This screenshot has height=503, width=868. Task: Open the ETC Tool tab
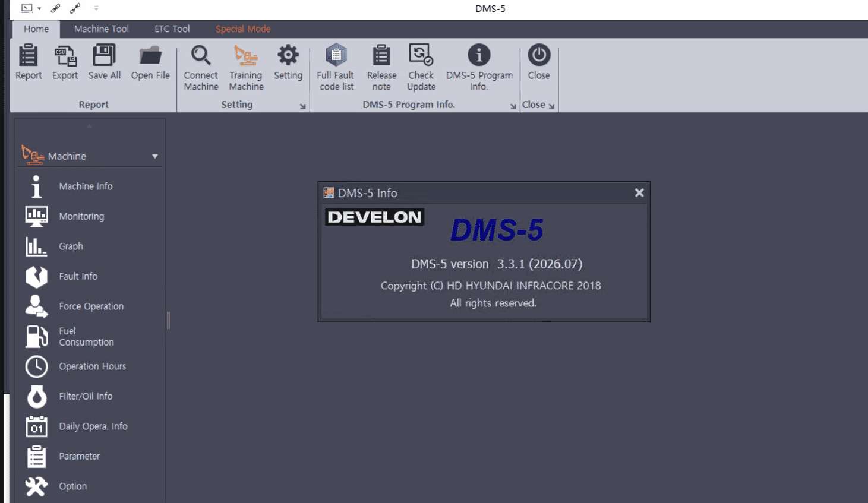[172, 29]
